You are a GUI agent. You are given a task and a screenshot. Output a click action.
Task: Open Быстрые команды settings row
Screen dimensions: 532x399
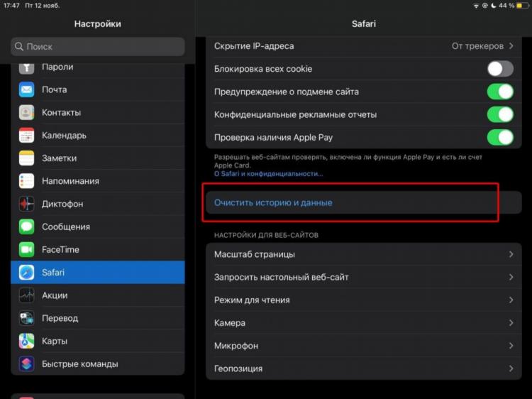[x=98, y=364]
